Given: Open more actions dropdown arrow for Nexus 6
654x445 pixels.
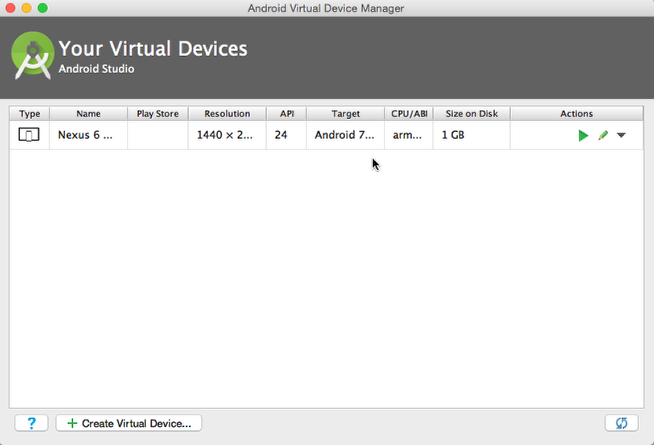Looking at the screenshot, I should [x=621, y=135].
